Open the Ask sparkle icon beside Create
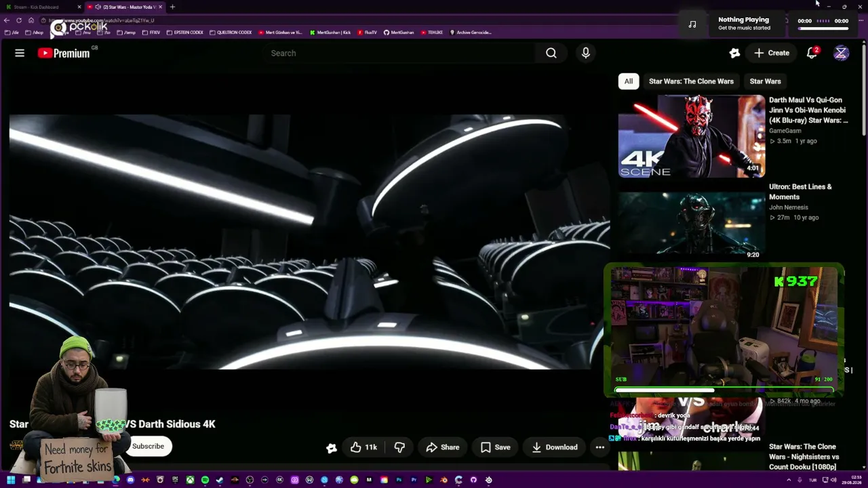Screen dimensions: 868x488 [x=734, y=53]
